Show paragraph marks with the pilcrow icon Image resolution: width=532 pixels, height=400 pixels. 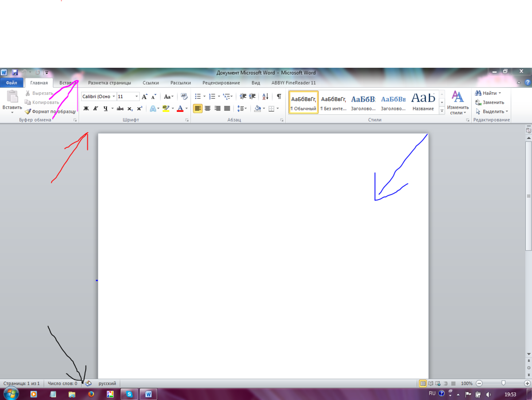coord(278,97)
